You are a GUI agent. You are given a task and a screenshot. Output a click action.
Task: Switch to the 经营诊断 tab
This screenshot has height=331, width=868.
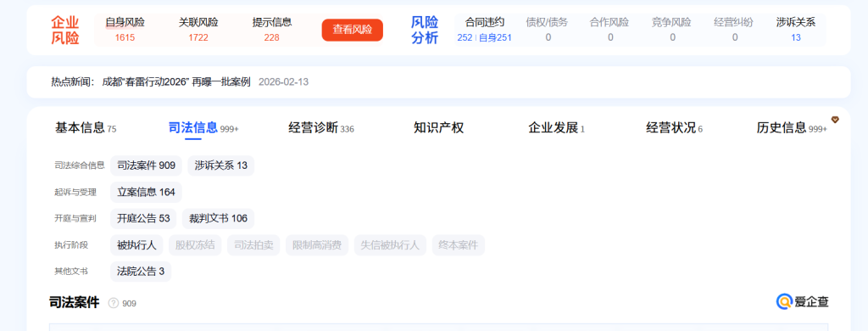click(321, 128)
